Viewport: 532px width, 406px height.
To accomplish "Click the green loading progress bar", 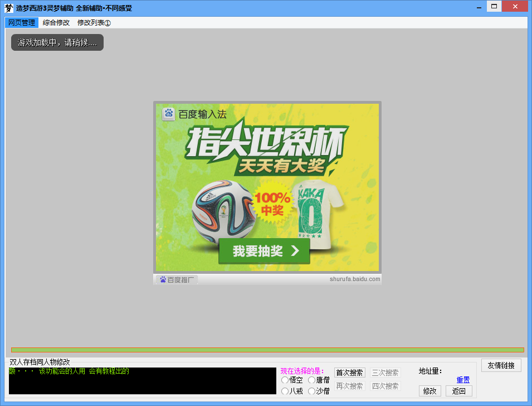I will pyautogui.click(x=267, y=350).
